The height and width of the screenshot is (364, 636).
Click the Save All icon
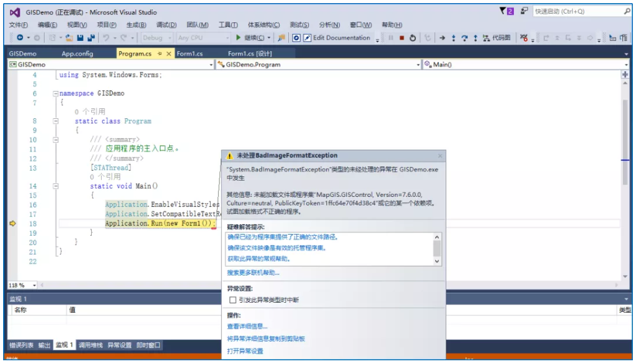click(x=91, y=38)
